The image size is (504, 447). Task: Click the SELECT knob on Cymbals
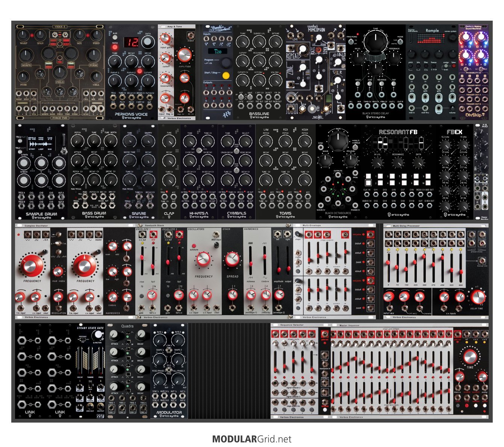point(245,141)
